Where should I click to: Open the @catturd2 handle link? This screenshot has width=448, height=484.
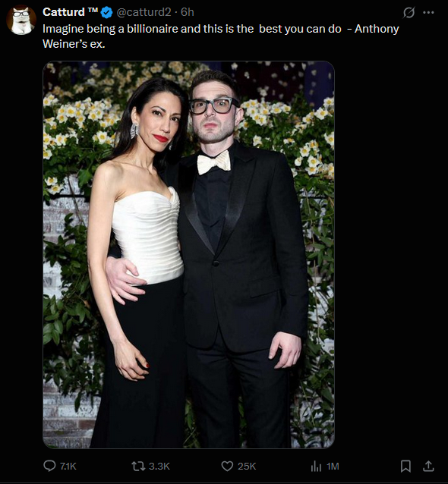pyautogui.click(x=144, y=12)
